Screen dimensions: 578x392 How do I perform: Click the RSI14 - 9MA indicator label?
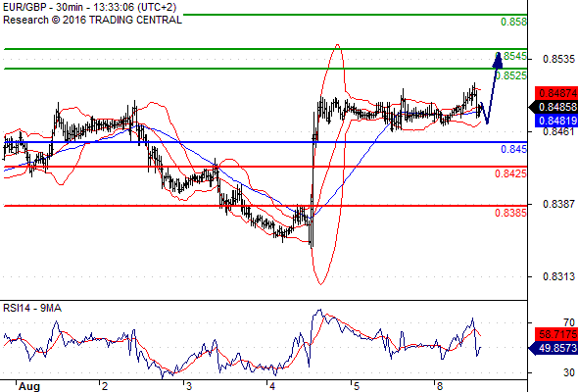(x=32, y=308)
